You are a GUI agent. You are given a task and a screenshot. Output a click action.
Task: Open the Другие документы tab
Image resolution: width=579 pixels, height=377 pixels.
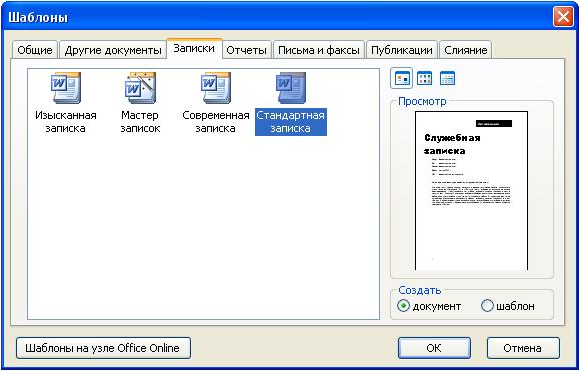[x=113, y=50]
